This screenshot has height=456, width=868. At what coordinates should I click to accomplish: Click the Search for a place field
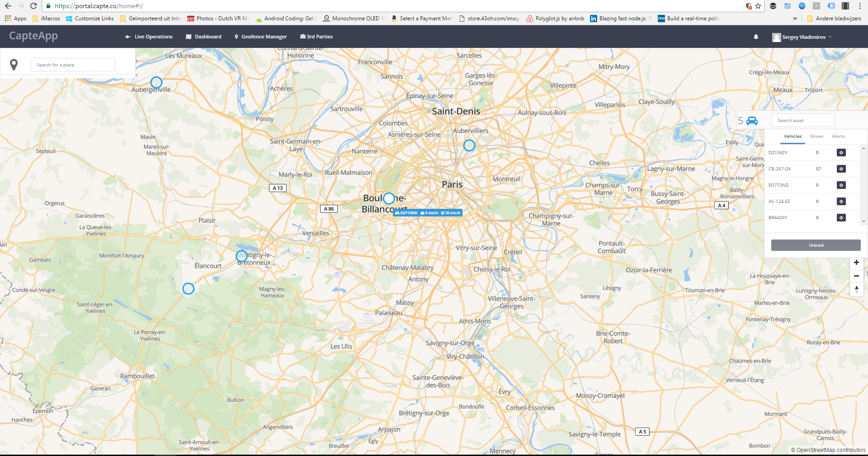[73, 65]
